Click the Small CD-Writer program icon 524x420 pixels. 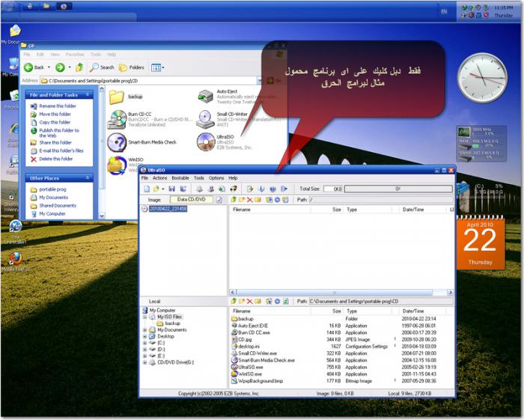click(205, 119)
